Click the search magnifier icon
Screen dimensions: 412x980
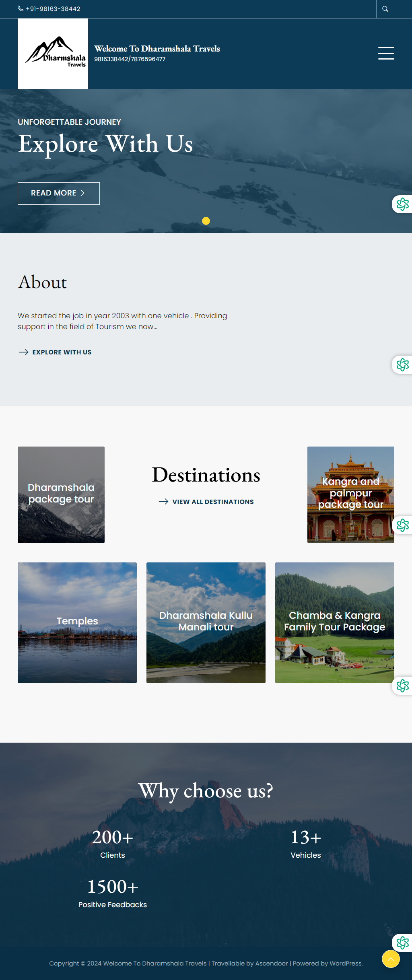click(385, 9)
